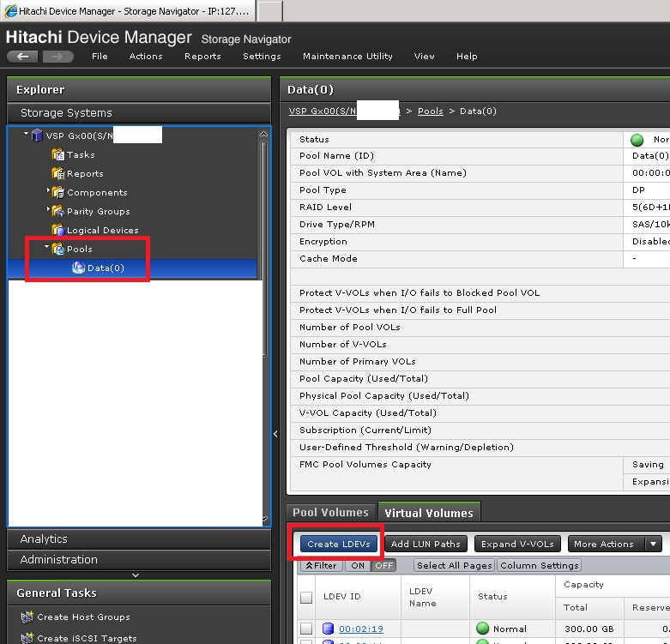Expand the Parity Groups tree node arrow
This screenshot has width=670, height=644.
point(48,209)
